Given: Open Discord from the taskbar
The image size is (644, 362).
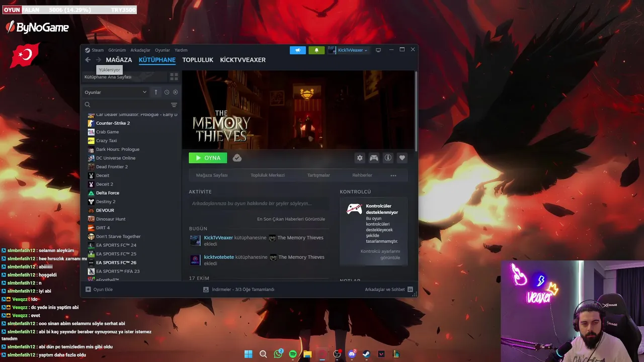Looking at the screenshot, I should coord(352,354).
